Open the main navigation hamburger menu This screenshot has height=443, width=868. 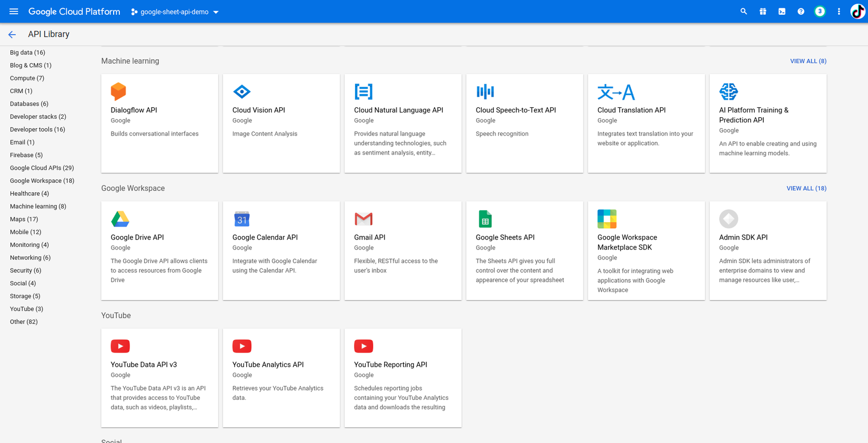click(x=14, y=12)
